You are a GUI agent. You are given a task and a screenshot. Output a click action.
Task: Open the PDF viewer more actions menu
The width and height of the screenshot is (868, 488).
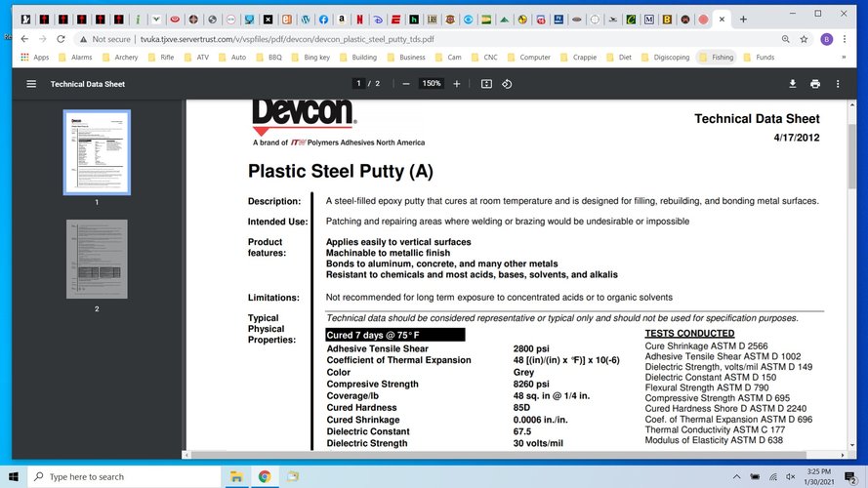tap(838, 84)
